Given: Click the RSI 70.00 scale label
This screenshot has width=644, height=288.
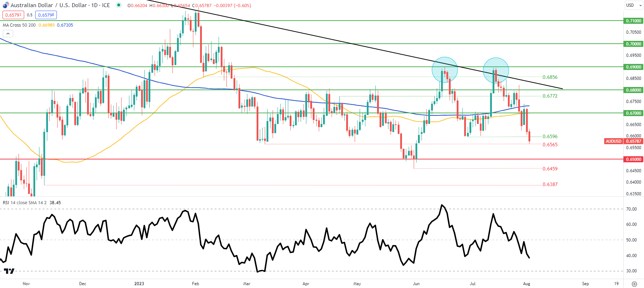Looking at the screenshot, I should pos(631,209).
